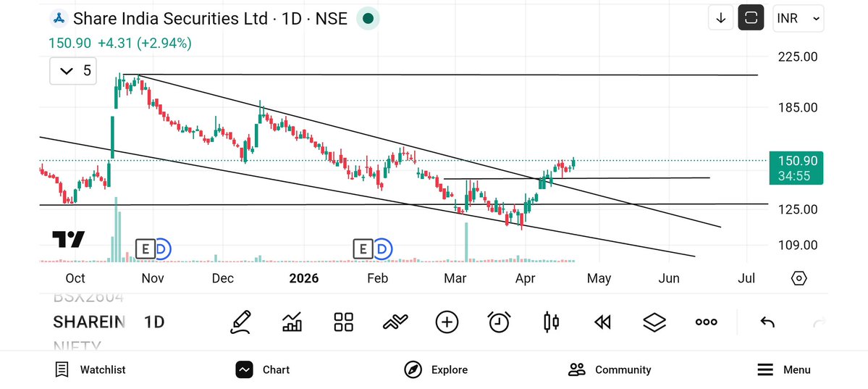Image resolution: width=868 pixels, height=389 pixels.
Task: Click the 125.00 price axis label
Action: pyautogui.click(x=798, y=209)
